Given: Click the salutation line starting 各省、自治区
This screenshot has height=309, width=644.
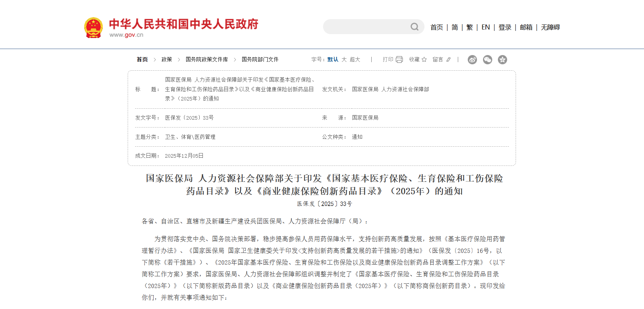Looking at the screenshot, I should click(255, 221).
